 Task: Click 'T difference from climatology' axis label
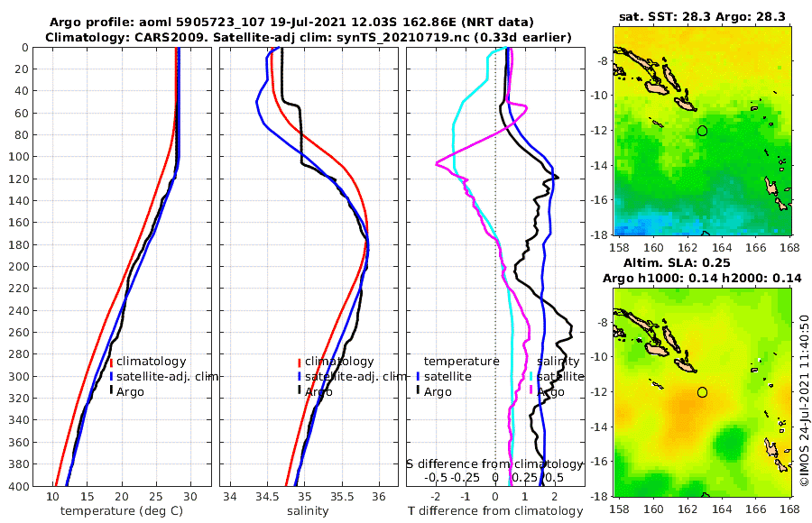(495, 511)
